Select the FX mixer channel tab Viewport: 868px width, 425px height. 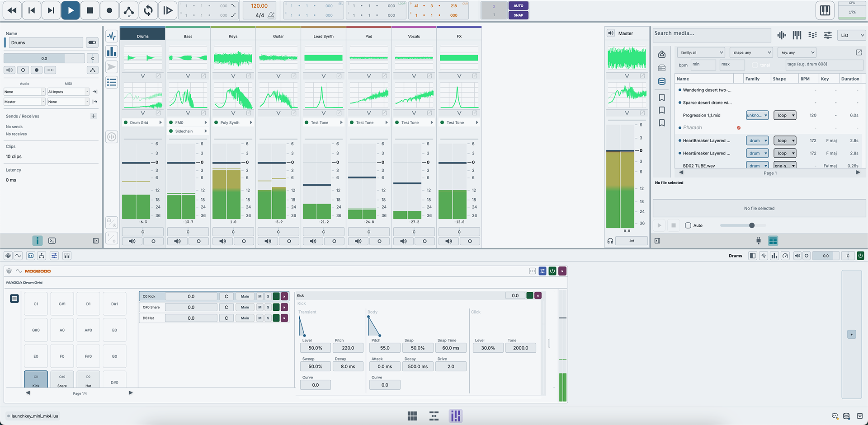(459, 36)
